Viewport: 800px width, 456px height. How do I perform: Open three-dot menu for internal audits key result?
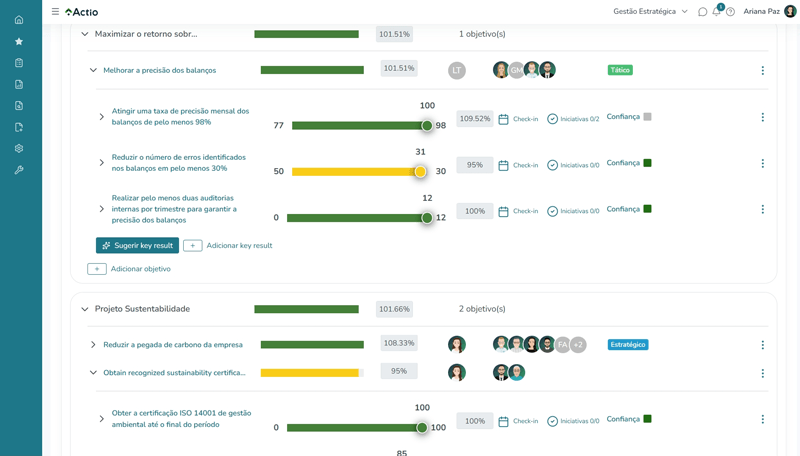click(x=763, y=209)
